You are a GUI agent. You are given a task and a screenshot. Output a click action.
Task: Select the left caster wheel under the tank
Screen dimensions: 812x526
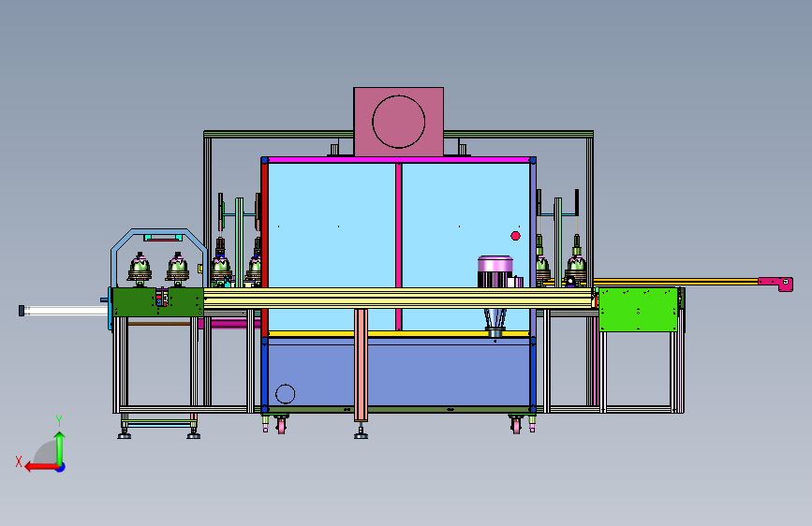[x=281, y=426]
